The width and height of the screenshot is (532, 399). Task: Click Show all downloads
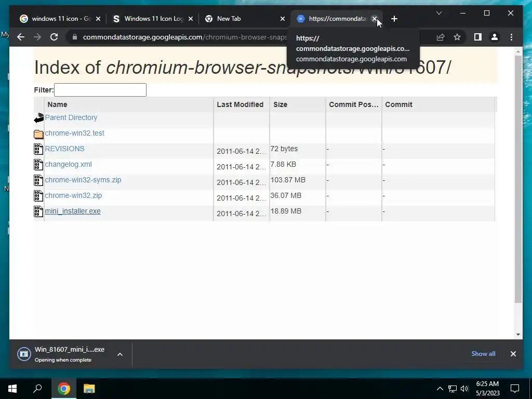pyautogui.click(x=483, y=353)
